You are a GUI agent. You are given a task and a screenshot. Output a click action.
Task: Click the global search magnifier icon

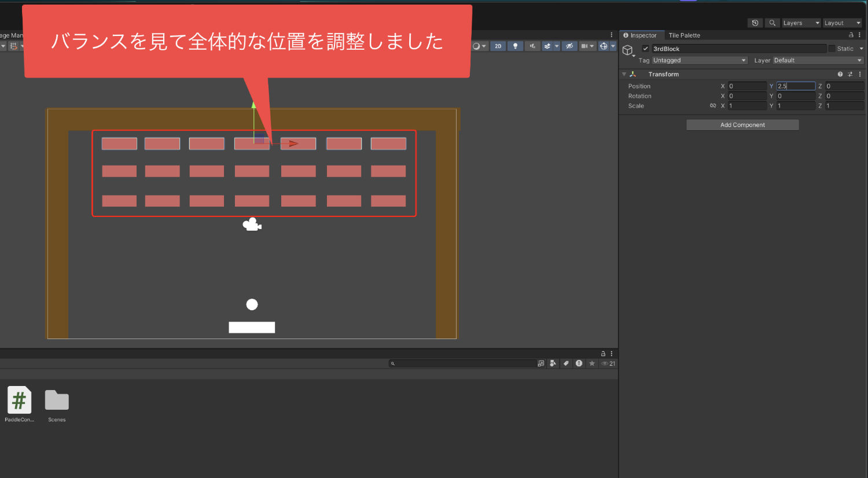(772, 23)
